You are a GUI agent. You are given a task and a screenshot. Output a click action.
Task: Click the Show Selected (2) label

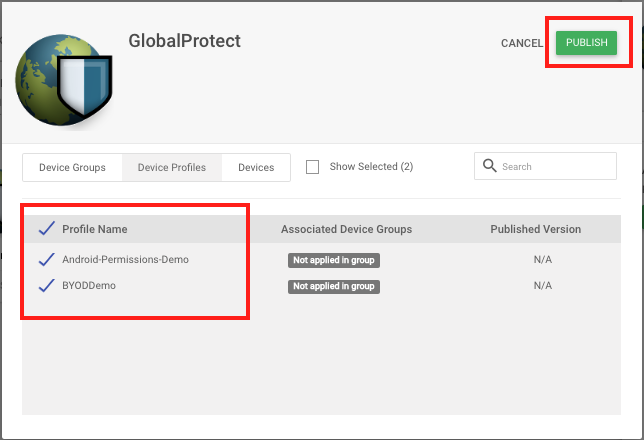coord(371,166)
